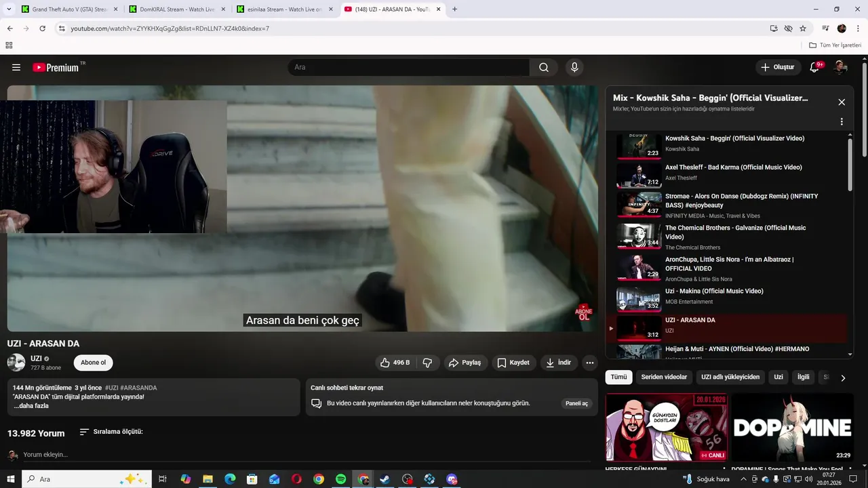Viewport: 868px width, 488px height.
Task: Share the video via Paylaş
Action: [x=466, y=363]
